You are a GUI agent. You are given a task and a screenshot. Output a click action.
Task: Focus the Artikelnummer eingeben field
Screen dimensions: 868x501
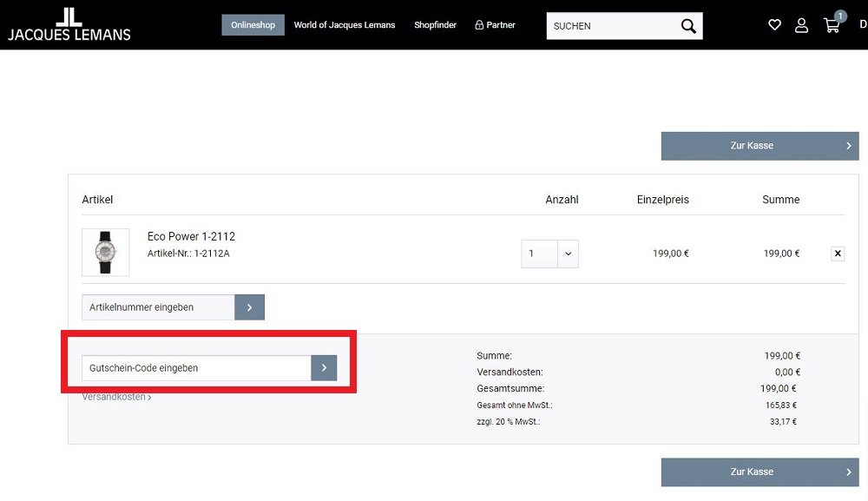[158, 307]
